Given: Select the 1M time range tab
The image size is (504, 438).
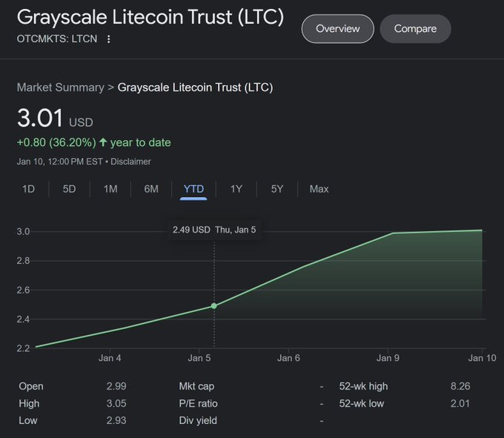Looking at the screenshot, I should tap(110, 189).
